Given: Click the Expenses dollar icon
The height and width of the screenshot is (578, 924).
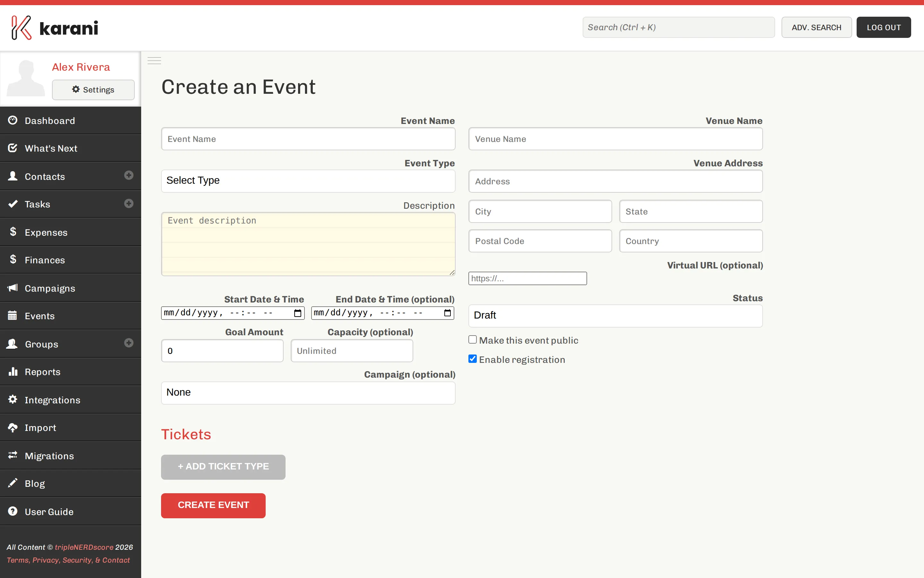Looking at the screenshot, I should pyautogui.click(x=13, y=232).
